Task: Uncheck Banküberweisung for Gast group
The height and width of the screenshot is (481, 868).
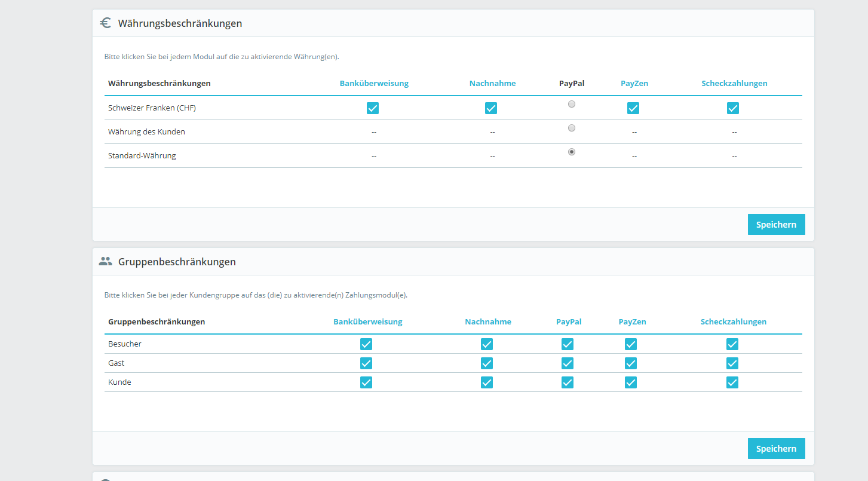Action: tap(366, 363)
